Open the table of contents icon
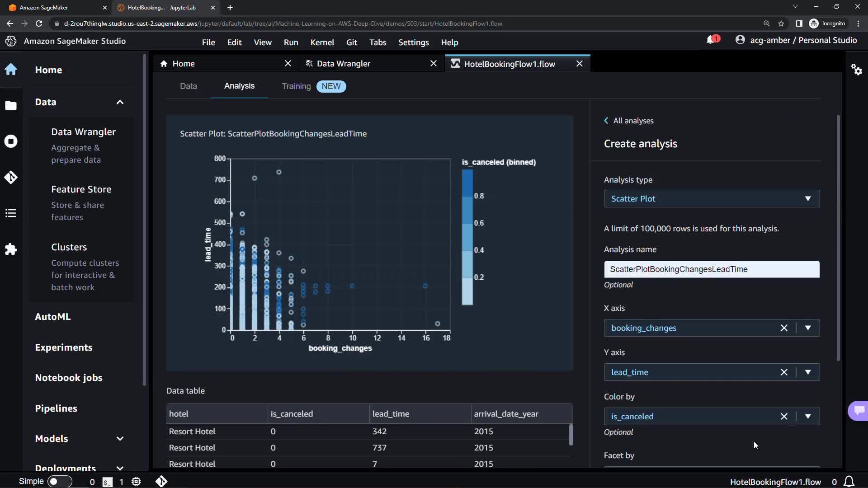The width and height of the screenshot is (868, 488). pyautogui.click(x=11, y=213)
